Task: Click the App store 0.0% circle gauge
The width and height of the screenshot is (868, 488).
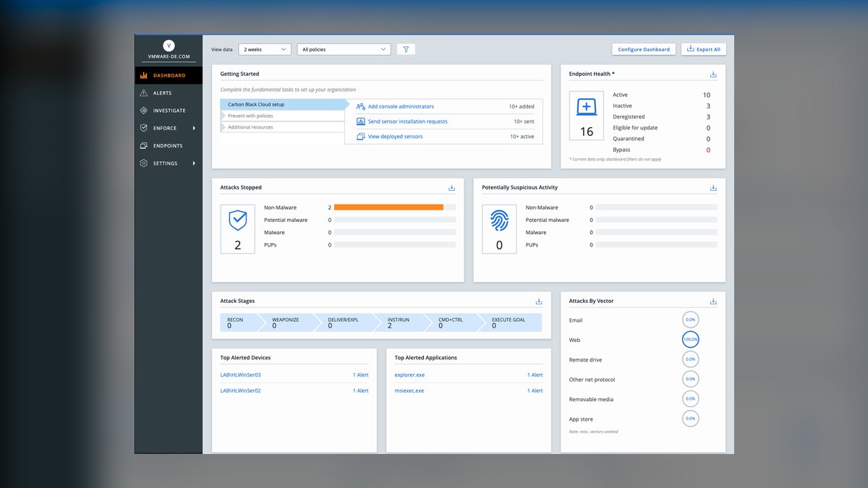Action: [x=691, y=419]
